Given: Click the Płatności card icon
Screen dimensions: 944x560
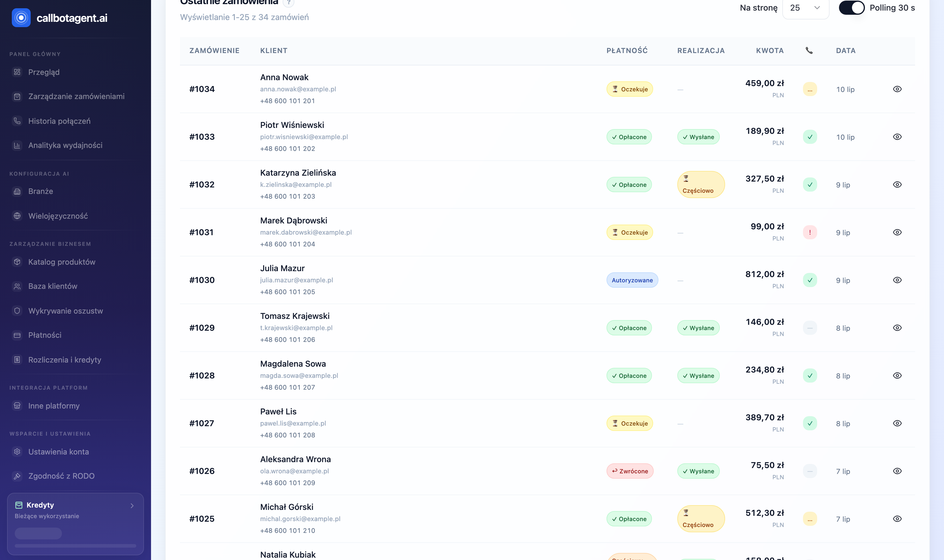Looking at the screenshot, I should pos(17,335).
